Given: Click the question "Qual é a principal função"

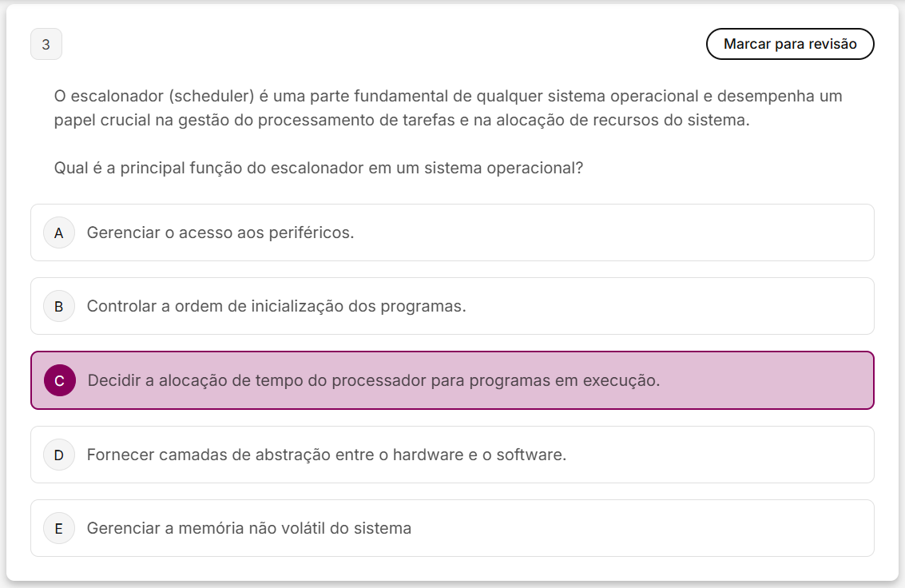Looking at the screenshot, I should (318, 169).
